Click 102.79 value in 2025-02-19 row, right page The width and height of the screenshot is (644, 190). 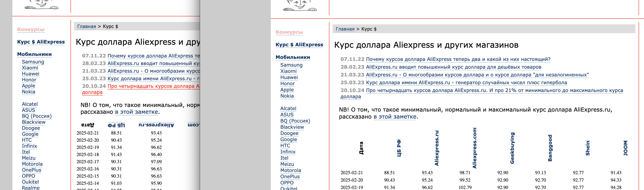pyautogui.click(x=465, y=187)
